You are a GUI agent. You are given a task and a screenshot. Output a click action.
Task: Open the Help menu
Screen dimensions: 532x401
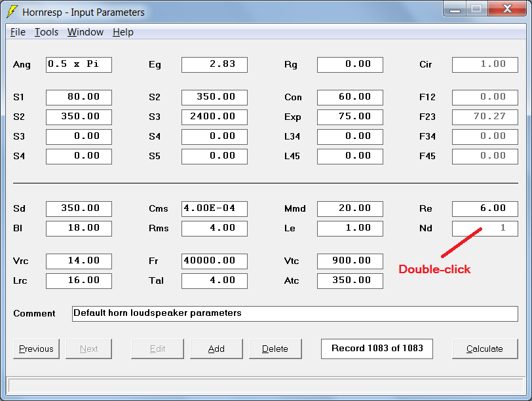123,32
